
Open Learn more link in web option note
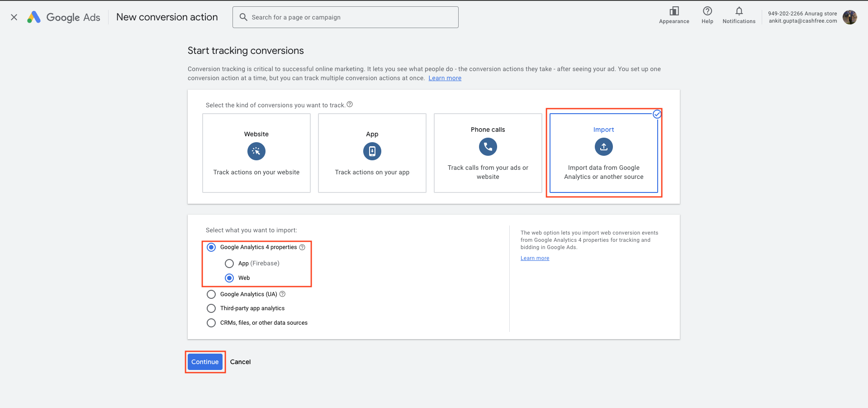[x=535, y=258]
